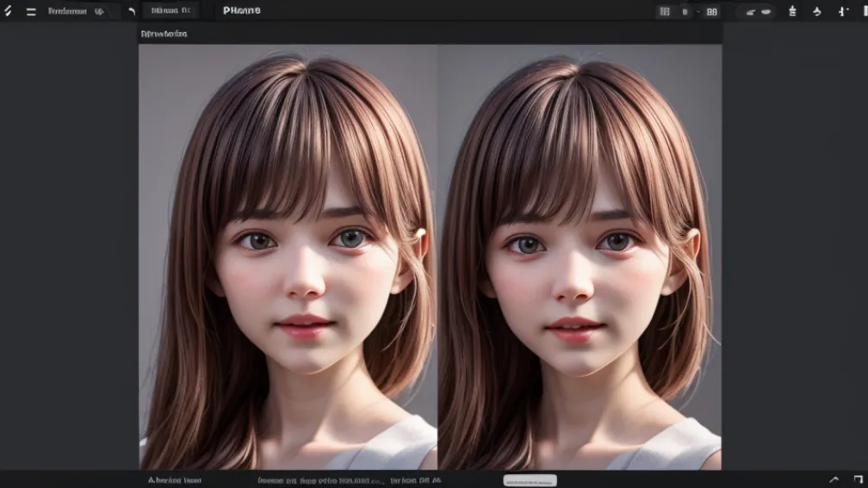Click the square window icon in the bottom-right corner
Viewport: 868px width, 488px height.
[858, 479]
